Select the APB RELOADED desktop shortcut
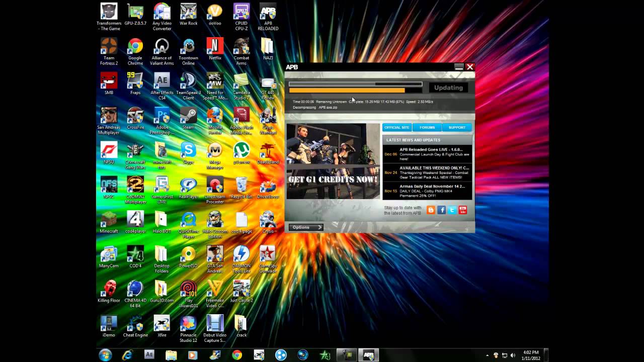Image resolution: width=644 pixels, height=362 pixels. [268, 17]
